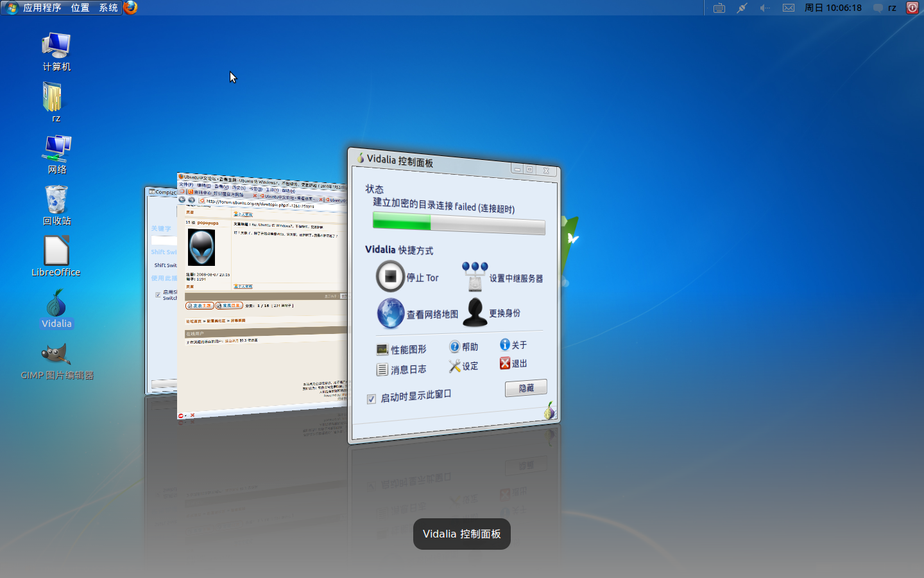
Task: Open the message log (消息日志)
Action: tap(401, 369)
